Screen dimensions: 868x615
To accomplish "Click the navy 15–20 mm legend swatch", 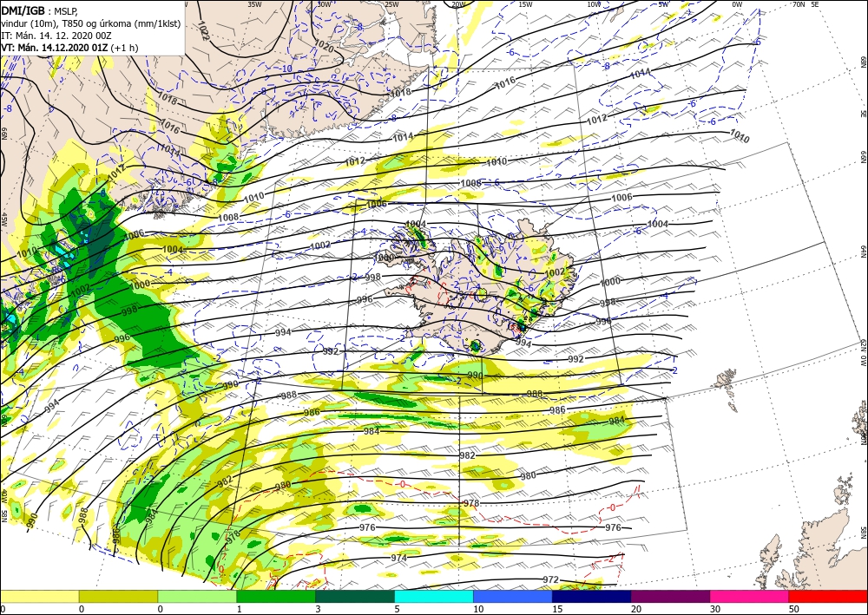I will (x=592, y=596).
